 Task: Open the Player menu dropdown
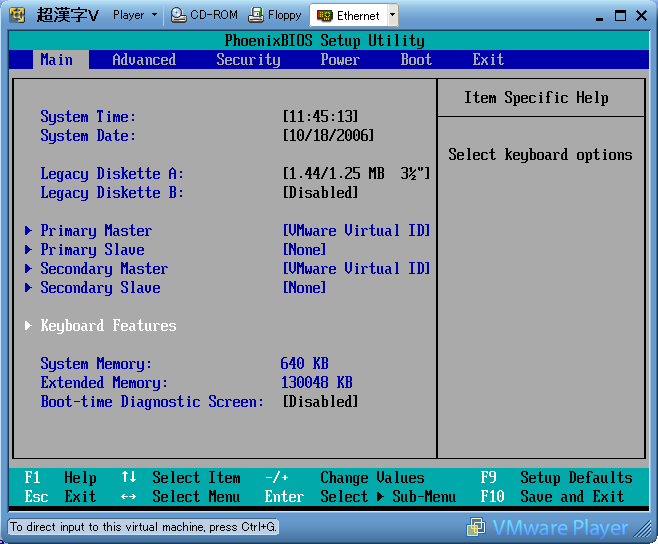(x=135, y=15)
